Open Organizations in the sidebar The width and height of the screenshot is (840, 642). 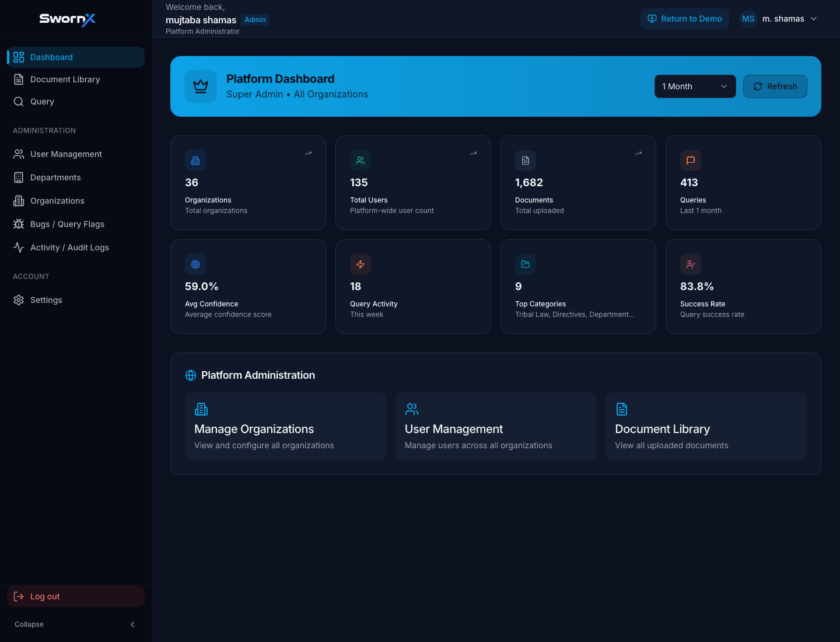[76, 201]
